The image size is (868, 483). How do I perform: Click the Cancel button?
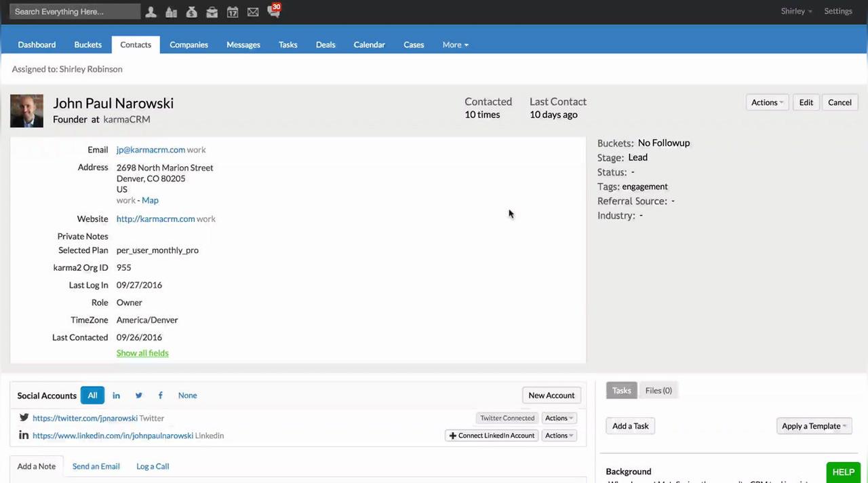840,102
